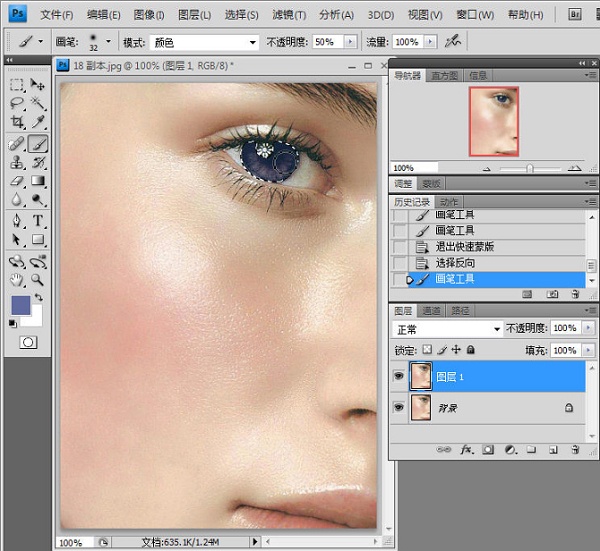Select the Healing Brush tool
The width and height of the screenshot is (600, 551).
pyautogui.click(x=16, y=144)
